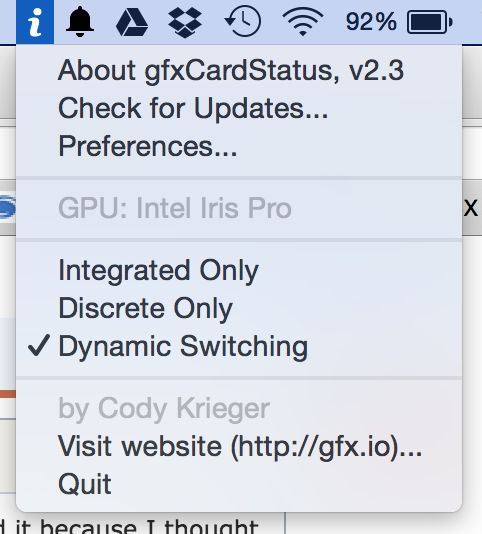482x534 pixels.
Task: Click the checkmark beside Dynamic Switching
Action: click(39, 345)
